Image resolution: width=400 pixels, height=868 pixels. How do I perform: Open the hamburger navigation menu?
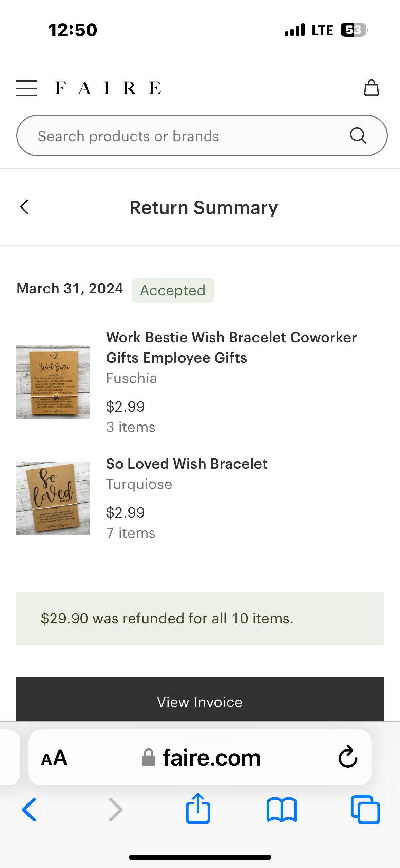click(26, 88)
